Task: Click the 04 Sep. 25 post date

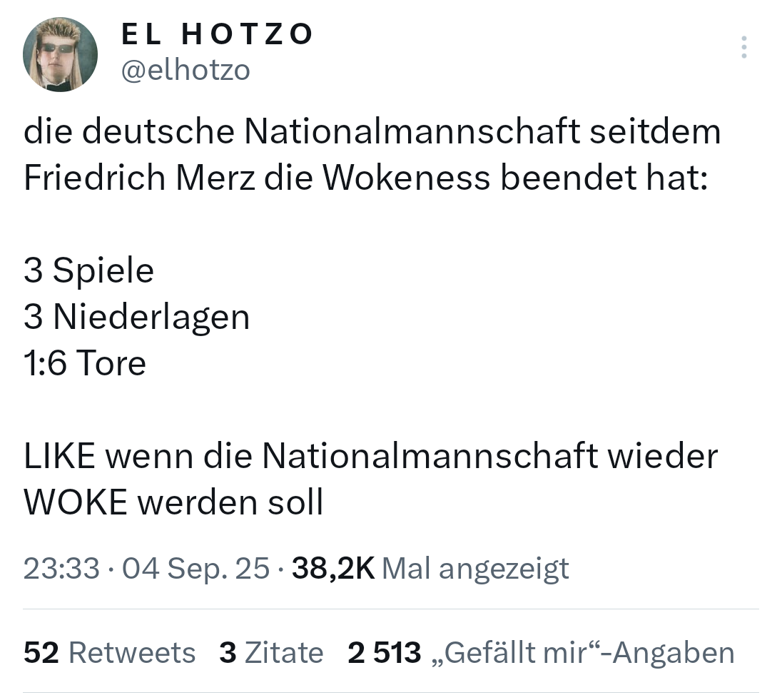Action: 196,568
